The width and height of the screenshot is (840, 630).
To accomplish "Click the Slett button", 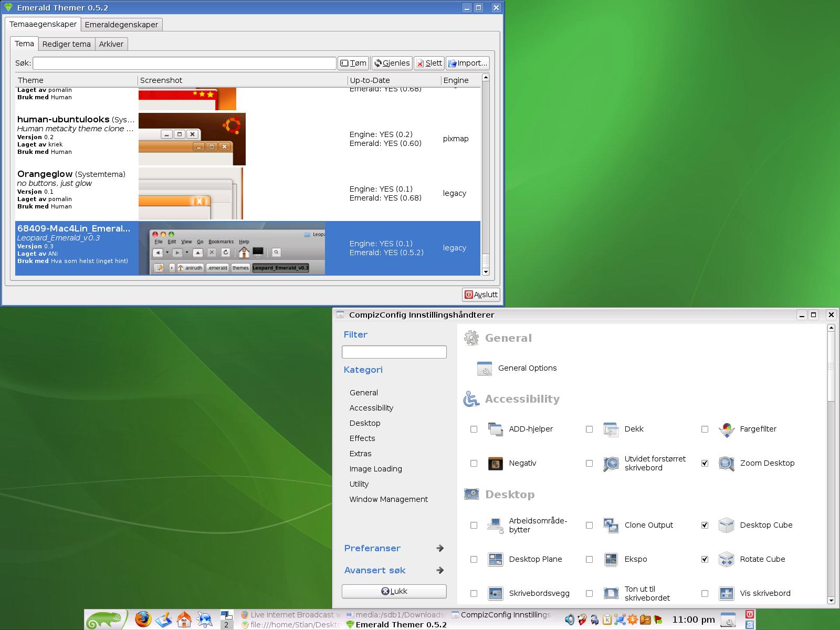I will point(429,63).
